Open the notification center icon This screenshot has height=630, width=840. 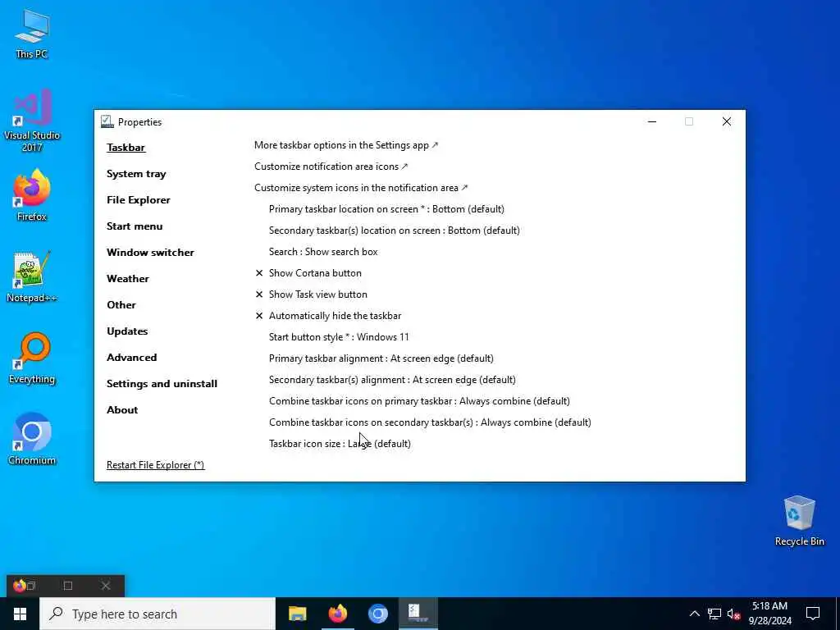(813, 614)
